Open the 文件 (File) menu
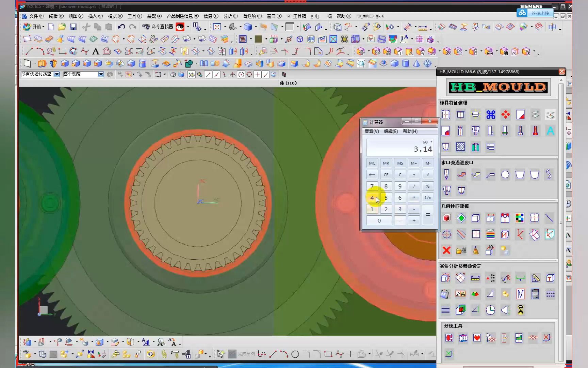Viewport: 588px width, 368px height. (x=36, y=16)
